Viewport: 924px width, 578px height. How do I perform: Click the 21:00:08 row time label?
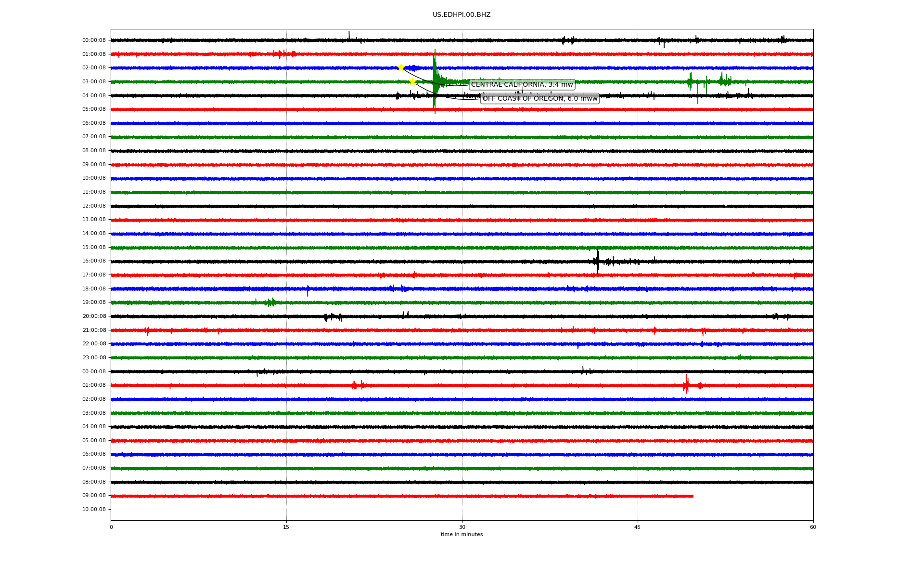pos(94,330)
